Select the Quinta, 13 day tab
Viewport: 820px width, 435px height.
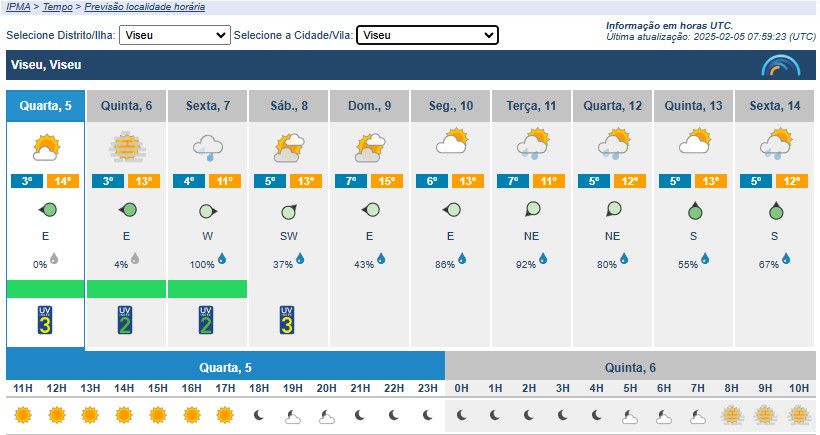693,106
